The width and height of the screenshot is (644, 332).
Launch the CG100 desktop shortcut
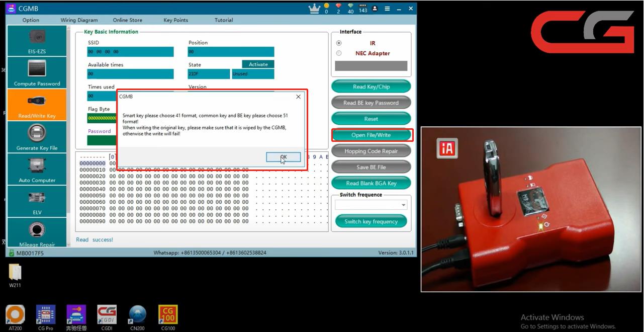[168, 318]
